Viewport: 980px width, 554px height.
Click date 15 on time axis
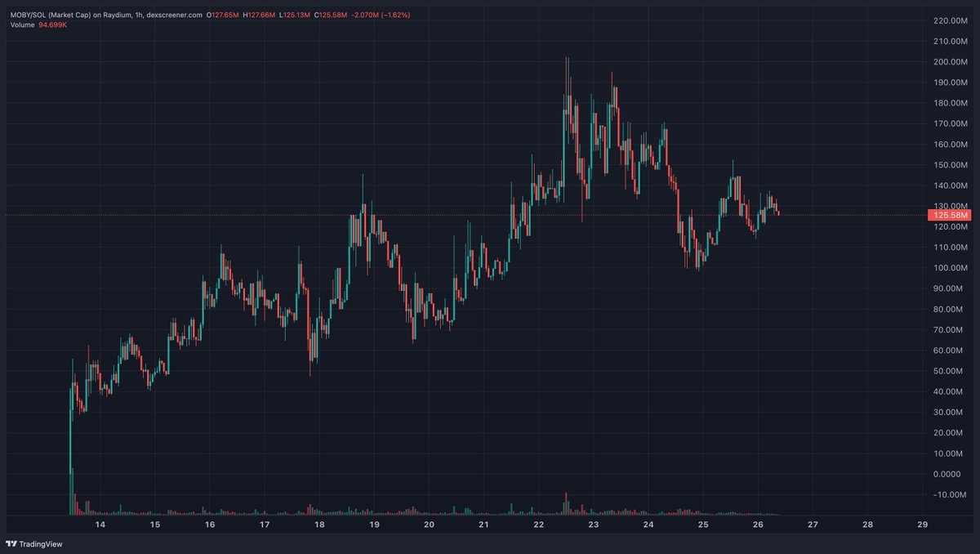(155, 525)
